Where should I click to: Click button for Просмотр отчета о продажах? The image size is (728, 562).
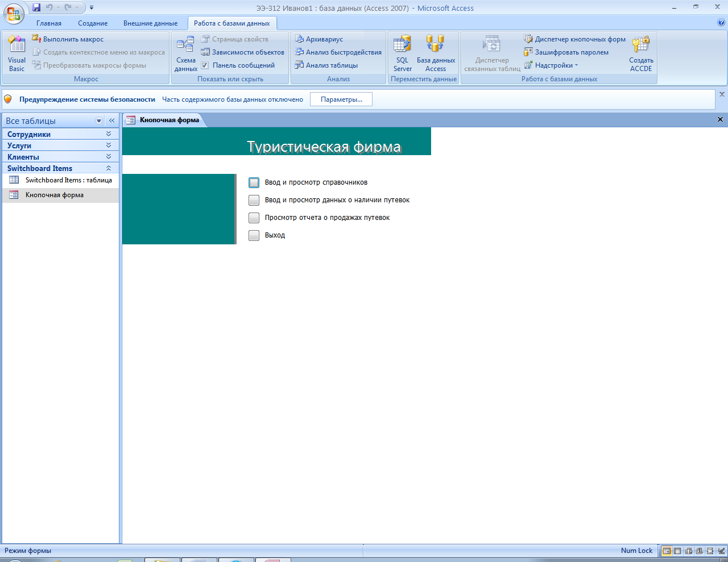pyautogui.click(x=254, y=218)
